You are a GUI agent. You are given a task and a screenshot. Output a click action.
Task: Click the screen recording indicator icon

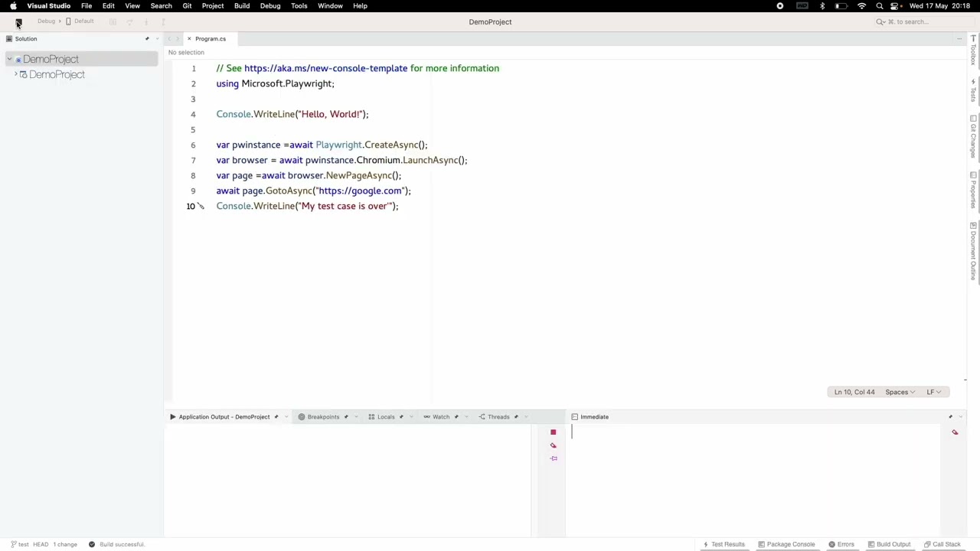(x=780, y=5)
